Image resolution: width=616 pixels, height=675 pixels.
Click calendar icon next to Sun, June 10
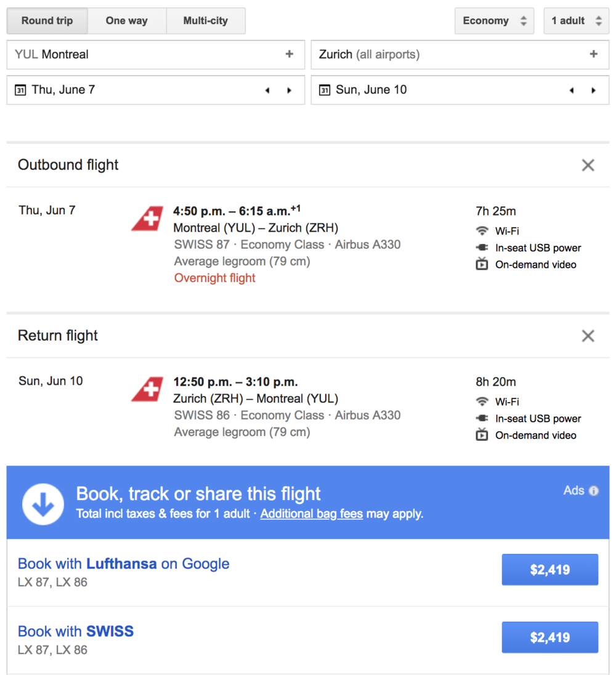pyautogui.click(x=325, y=90)
